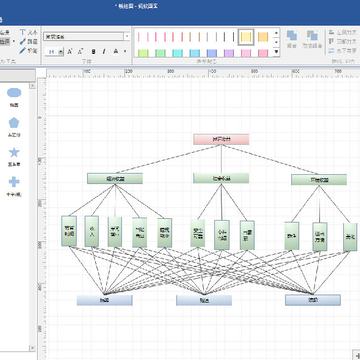
Task: Click the decrease font size button
Action: pos(80,52)
